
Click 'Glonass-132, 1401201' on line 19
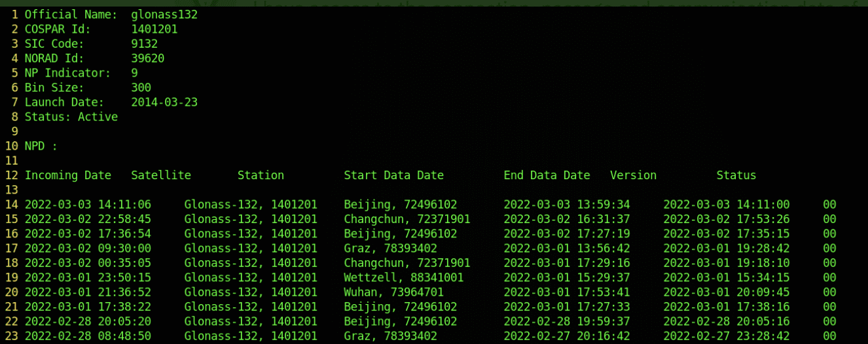251,277
